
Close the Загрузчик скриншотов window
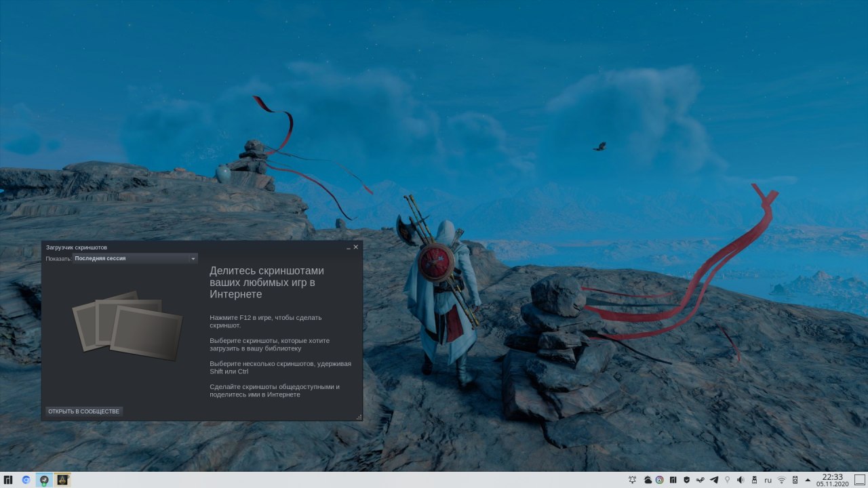click(356, 247)
